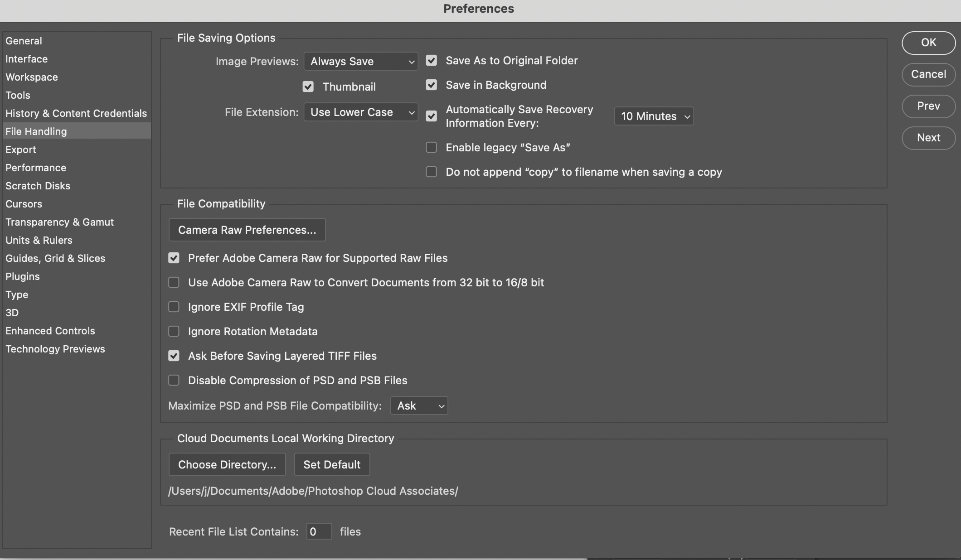Uncheck Prefer Adobe Camera Raw for Raw Files
The height and width of the screenshot is (560, 961).
pos(174,258)
